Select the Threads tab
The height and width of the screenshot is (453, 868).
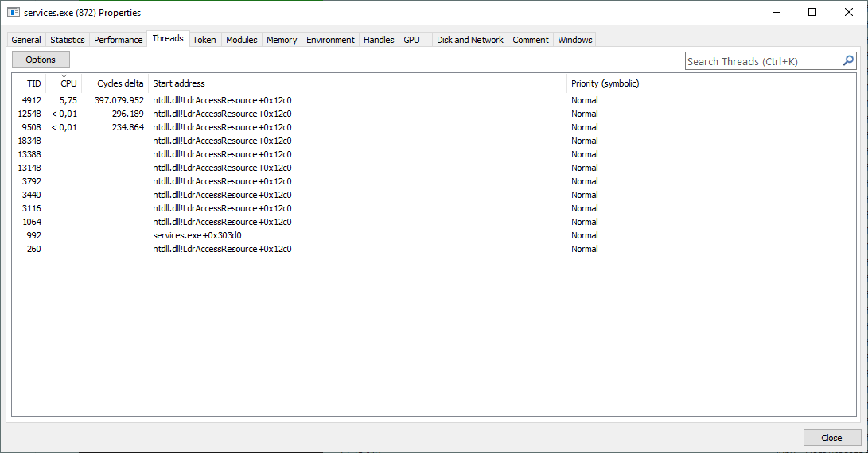169,38
